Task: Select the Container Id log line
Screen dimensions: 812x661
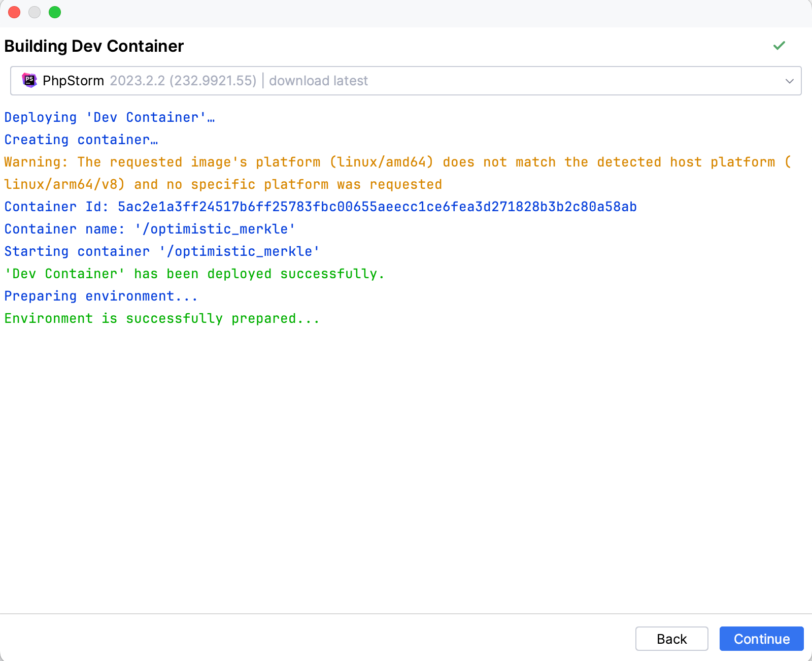Action: (321, 207)
